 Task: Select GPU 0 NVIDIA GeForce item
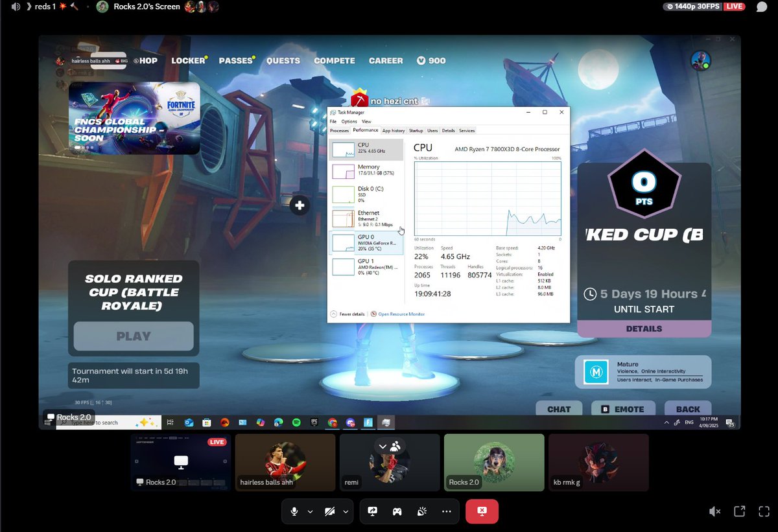366,242
